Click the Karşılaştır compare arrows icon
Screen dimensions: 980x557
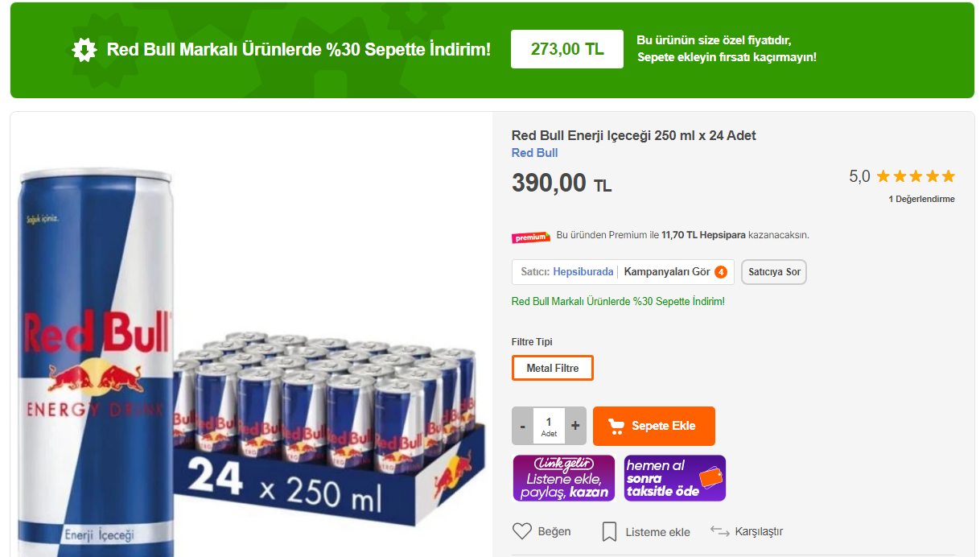point(719,531)
